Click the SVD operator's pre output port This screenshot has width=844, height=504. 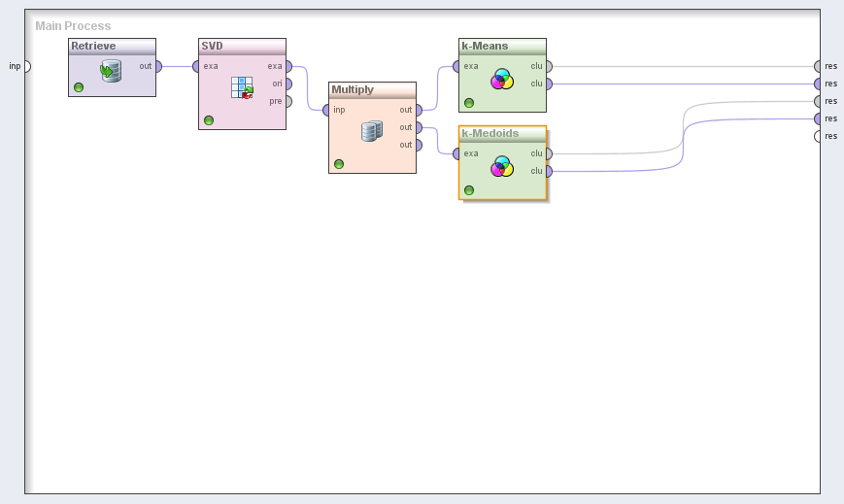click(288, 102)
